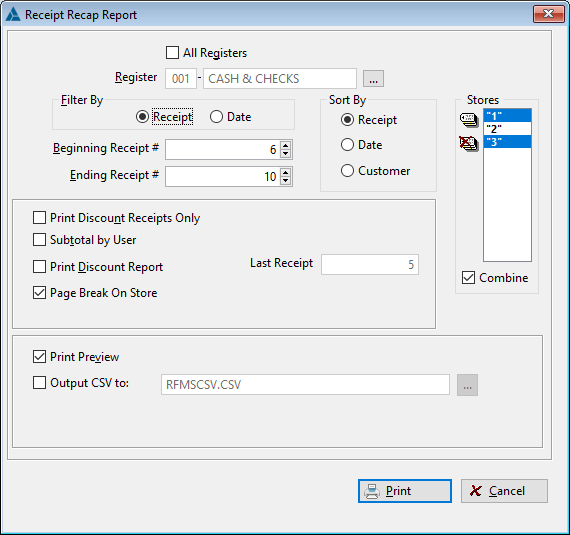Enable Print Discount Receipts Only
The image size is (570, 535).
pyautogui.click(x=39, y=218)
